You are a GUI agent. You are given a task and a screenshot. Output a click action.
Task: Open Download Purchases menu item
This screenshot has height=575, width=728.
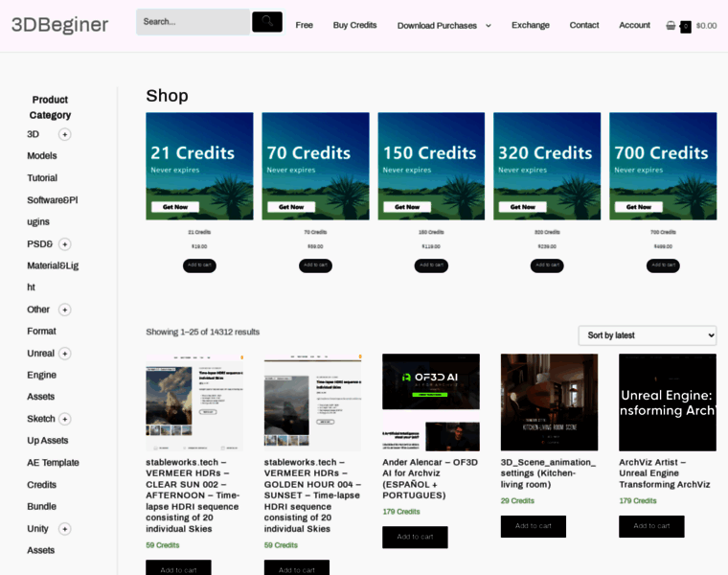[x=437, y=26]
